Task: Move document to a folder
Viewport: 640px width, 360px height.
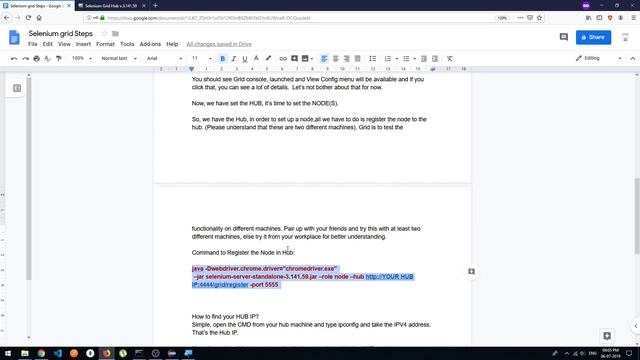Action: 116,33
